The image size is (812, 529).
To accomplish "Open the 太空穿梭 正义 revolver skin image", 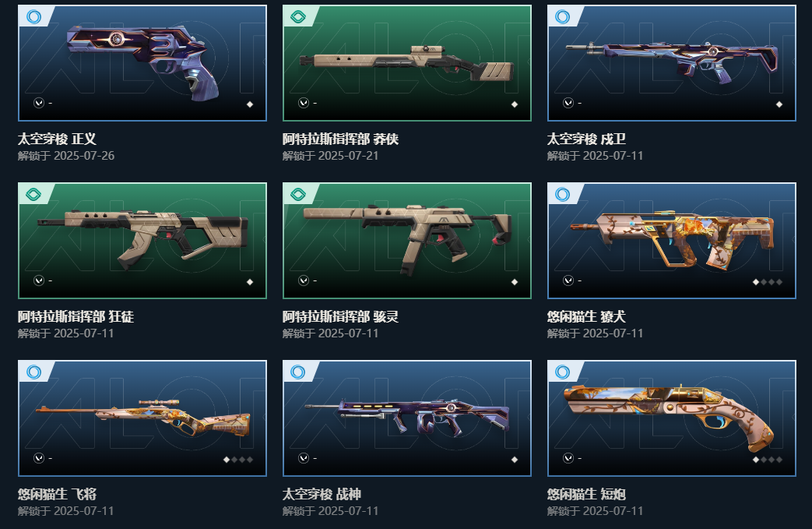I will (142, 63).
